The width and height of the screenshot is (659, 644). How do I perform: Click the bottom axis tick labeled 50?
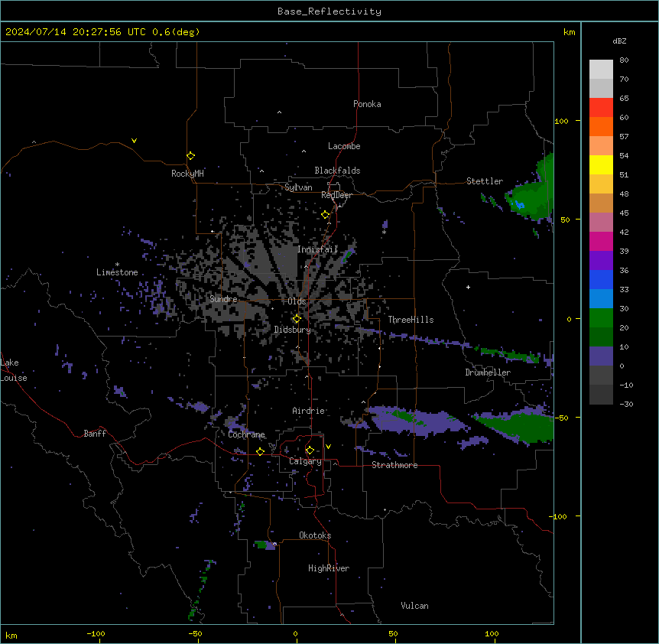click(393, 633)
